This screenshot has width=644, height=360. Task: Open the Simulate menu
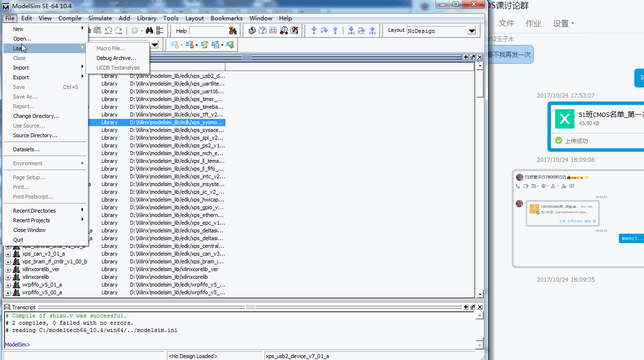pos(100,18)
